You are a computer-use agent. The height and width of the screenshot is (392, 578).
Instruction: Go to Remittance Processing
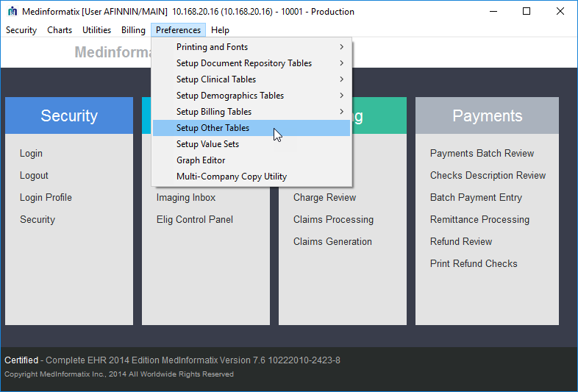point(479,220)
